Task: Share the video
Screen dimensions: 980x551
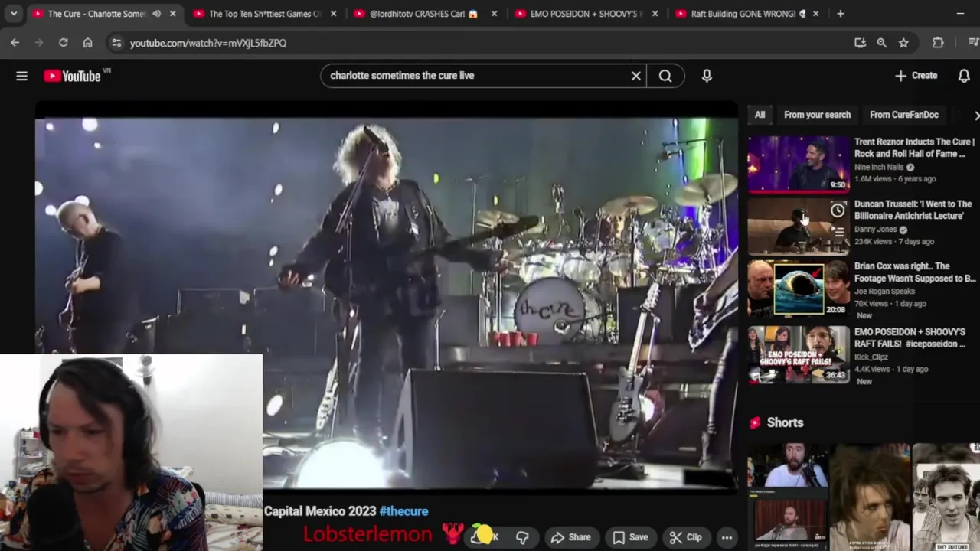Action: point(570,537)
